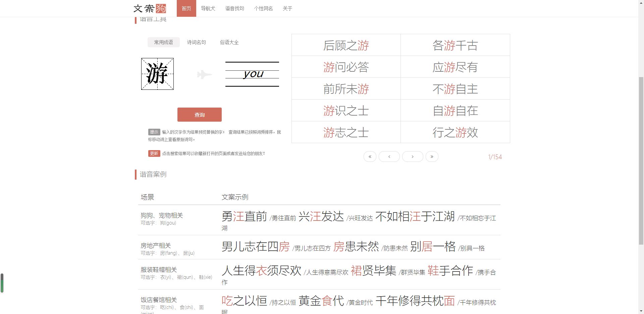The width and height of the screenshot is (644, 314).
Task: Click example text 兴汪发达
Action: click(321, 216)
